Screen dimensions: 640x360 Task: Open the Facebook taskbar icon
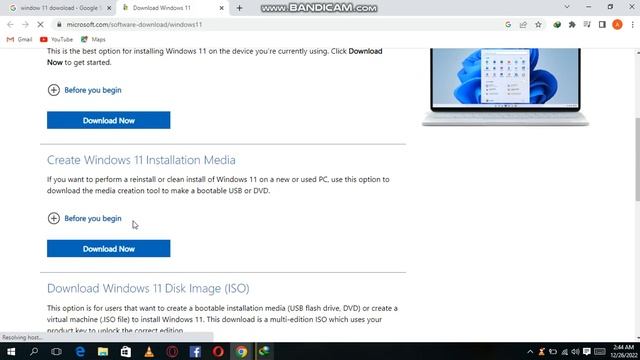point(195,351)
